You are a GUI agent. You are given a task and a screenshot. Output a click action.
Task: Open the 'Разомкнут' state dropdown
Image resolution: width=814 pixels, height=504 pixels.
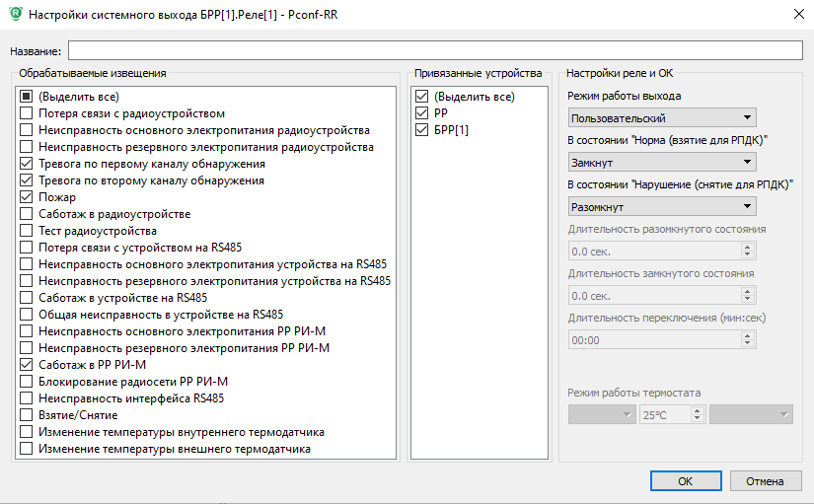coord(662,206)
